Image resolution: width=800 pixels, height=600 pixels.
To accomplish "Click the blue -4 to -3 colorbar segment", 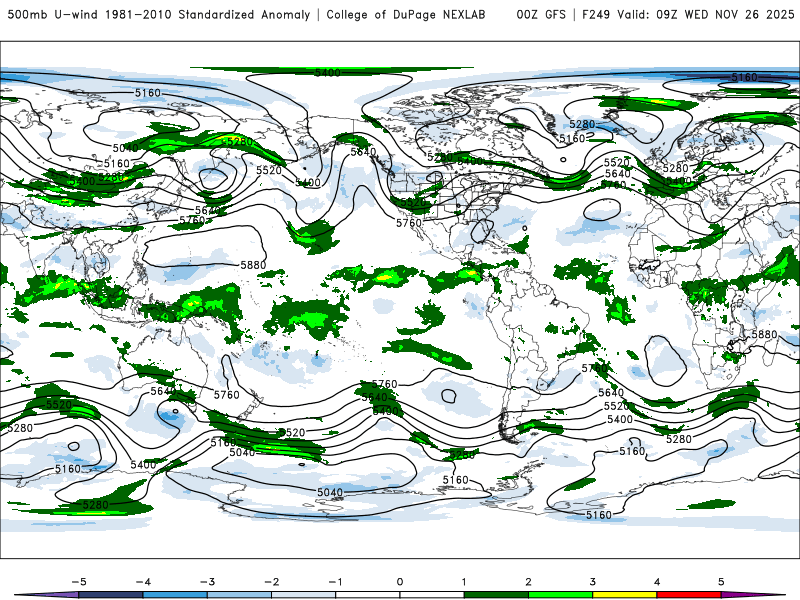I will point(175,595).
